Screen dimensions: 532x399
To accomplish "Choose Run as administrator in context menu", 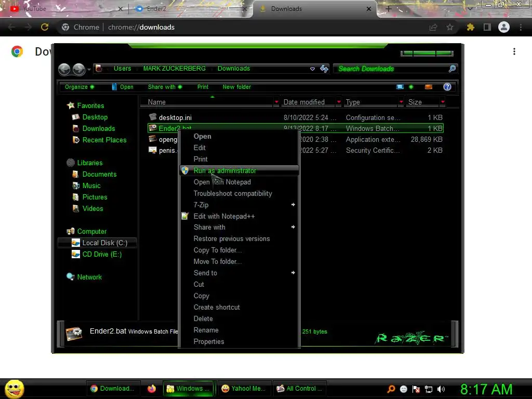I will pyautogui.click(x=239, y=170).
